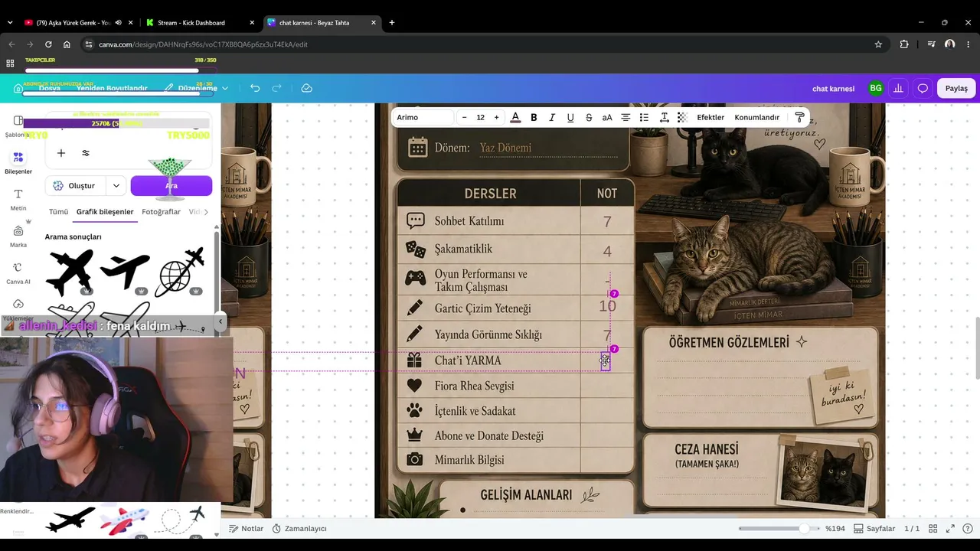Image resolution: width=980 pixels, height=551 pixels.
Task: Open the Konumlandır panel
Action: [x=756, y=117]
